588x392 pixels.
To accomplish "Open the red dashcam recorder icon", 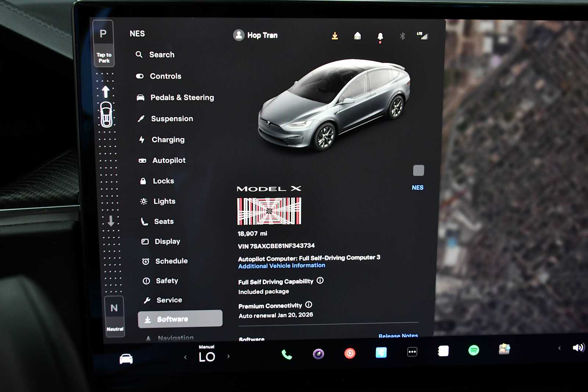I will tap(350, 353).
